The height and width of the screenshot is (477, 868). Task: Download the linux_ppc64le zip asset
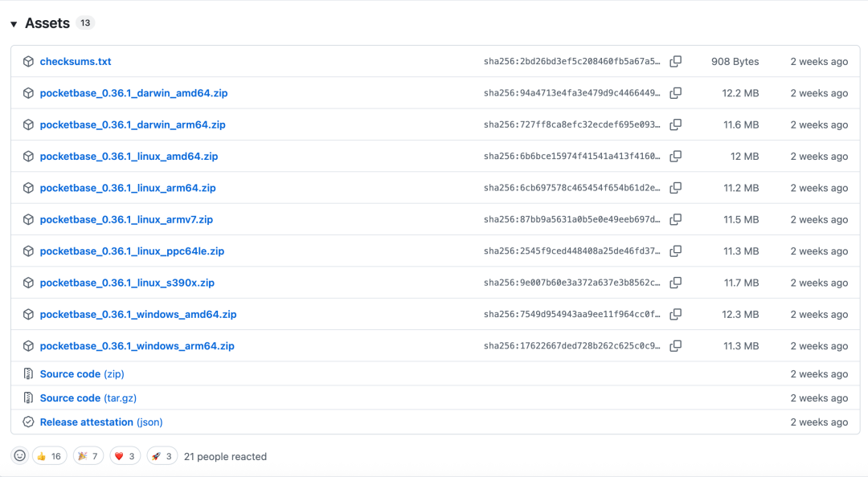tap(133, 251)
